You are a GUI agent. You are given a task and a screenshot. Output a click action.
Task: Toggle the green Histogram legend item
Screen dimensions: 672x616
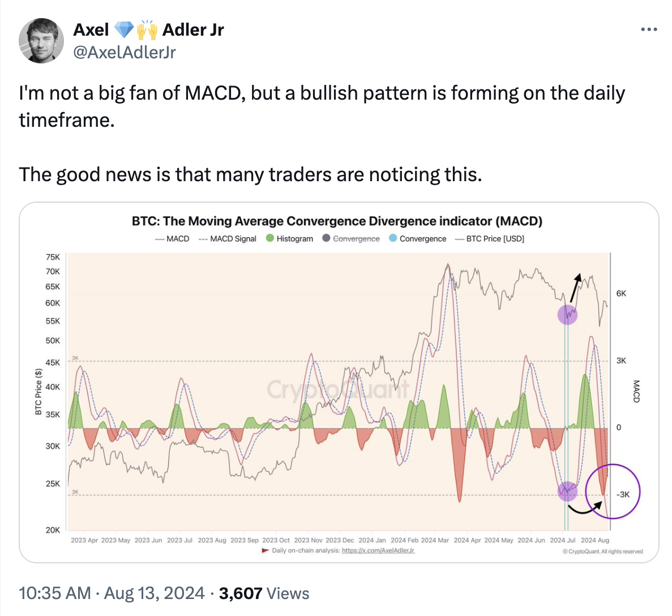[x=289, y=239]
